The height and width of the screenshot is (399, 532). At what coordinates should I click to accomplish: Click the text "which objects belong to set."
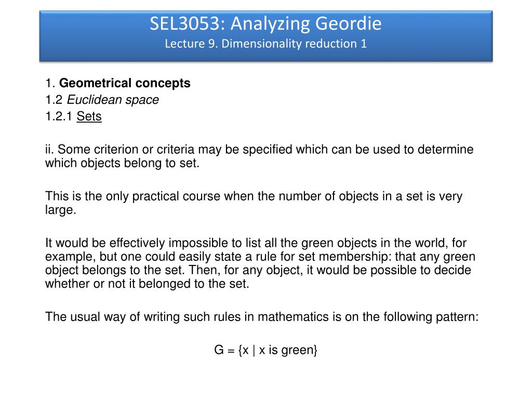122,163
